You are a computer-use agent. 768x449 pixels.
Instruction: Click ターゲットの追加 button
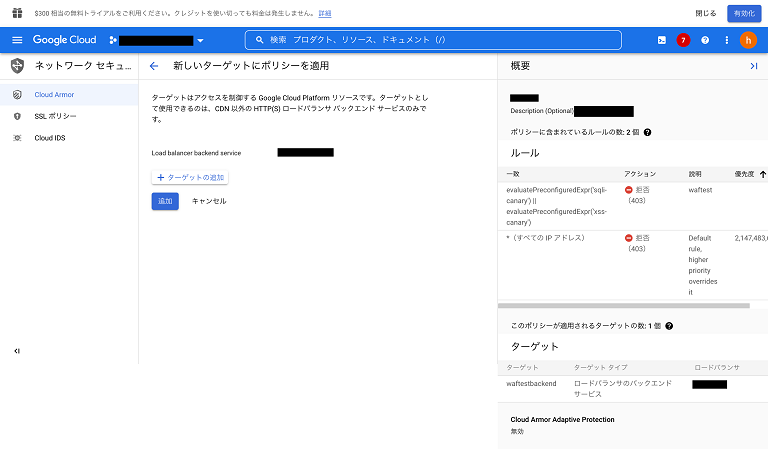click(x=190, y=177)
